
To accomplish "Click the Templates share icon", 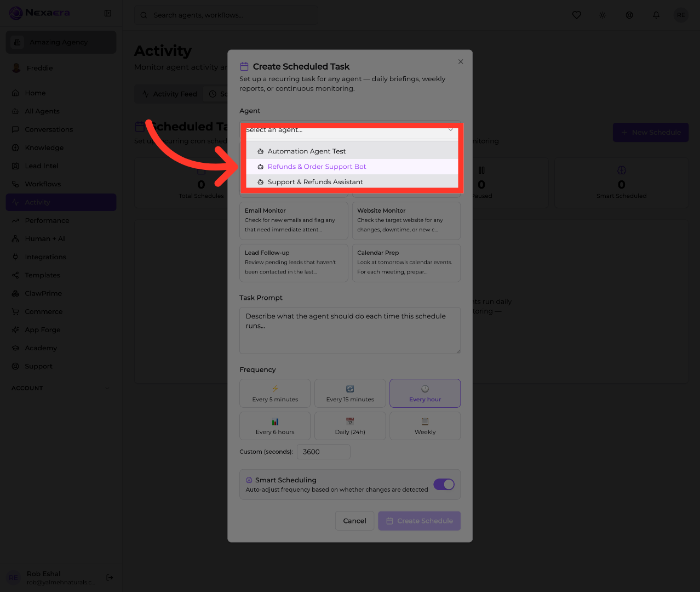I will 15,275.
